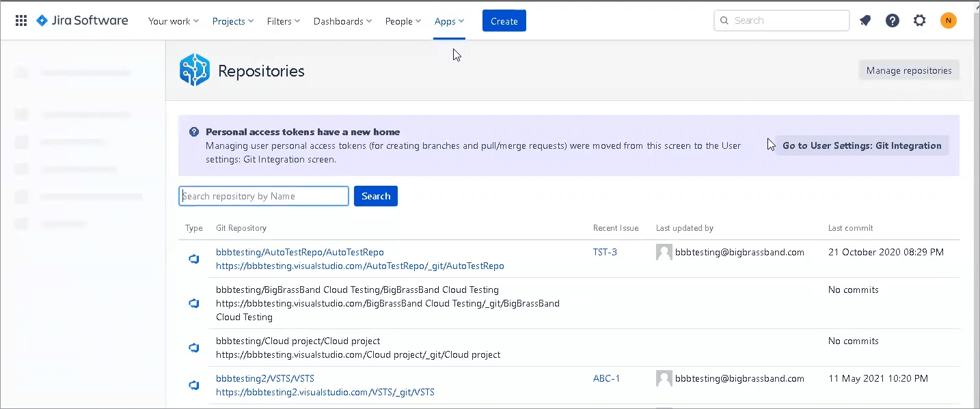The width and height of the screenshot is (980, 409).
Task: Open the help question mark icon
Action: (893, 20)
